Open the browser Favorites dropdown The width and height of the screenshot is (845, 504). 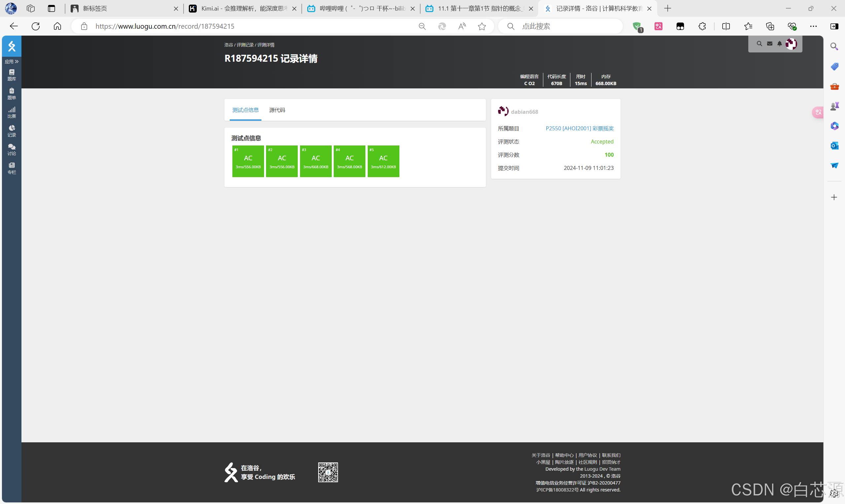coord(748,26)
